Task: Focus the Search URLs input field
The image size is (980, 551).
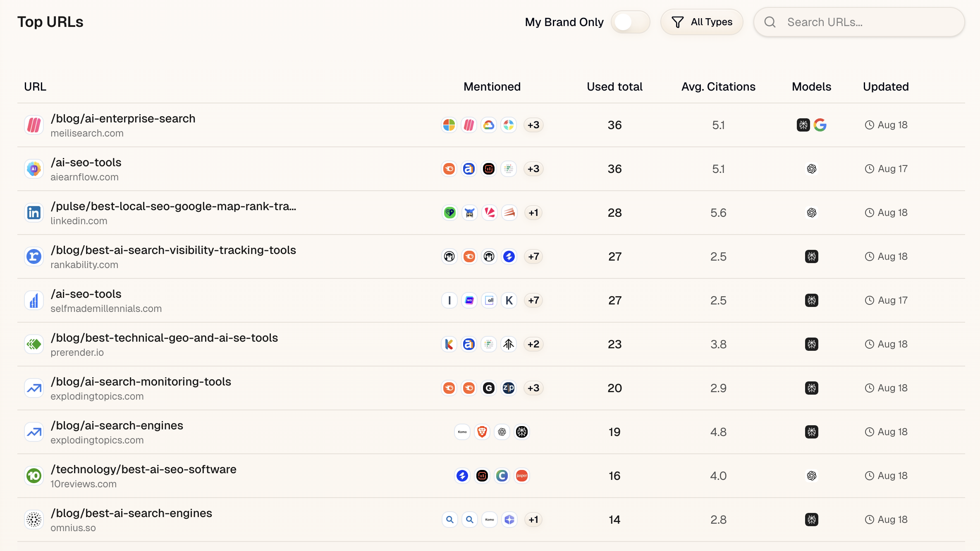Action: [x=859, y=22]
